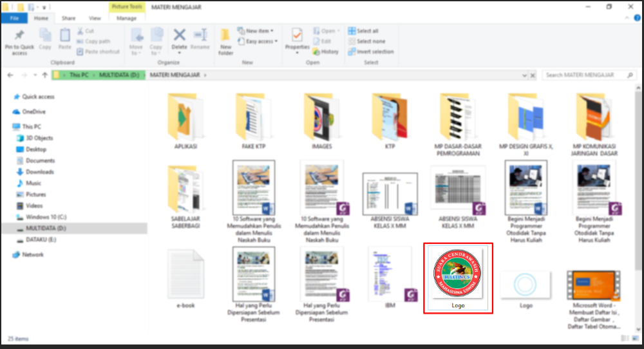Click Invert selection in ribbon
Viewport: 644px width, 349px height.
[x=371, y=52]
